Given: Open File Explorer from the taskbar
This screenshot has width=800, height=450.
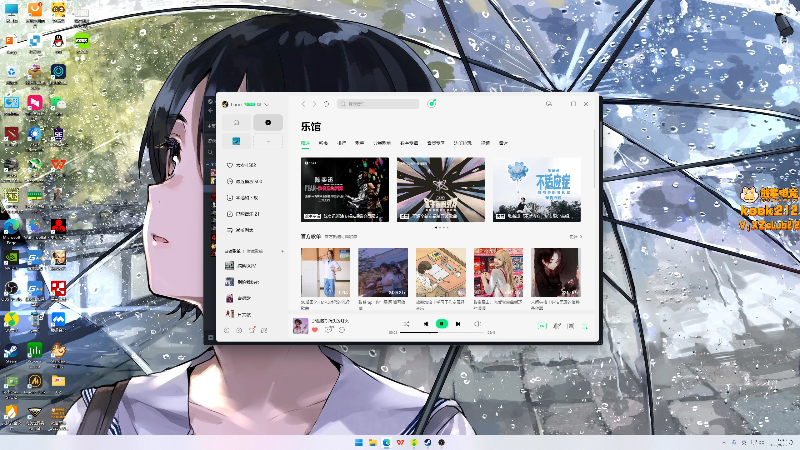Looking at the screenshot, I should (372, 442).
